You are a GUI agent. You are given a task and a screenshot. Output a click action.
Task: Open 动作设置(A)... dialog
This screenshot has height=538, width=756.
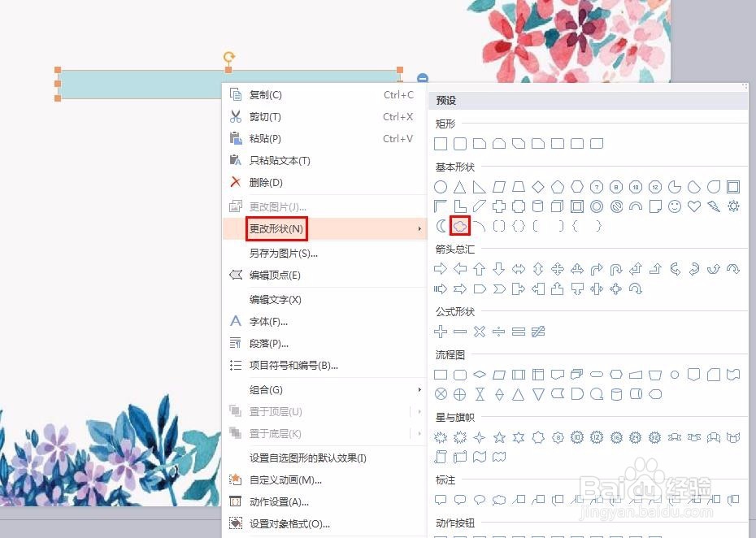click(279, 502)
